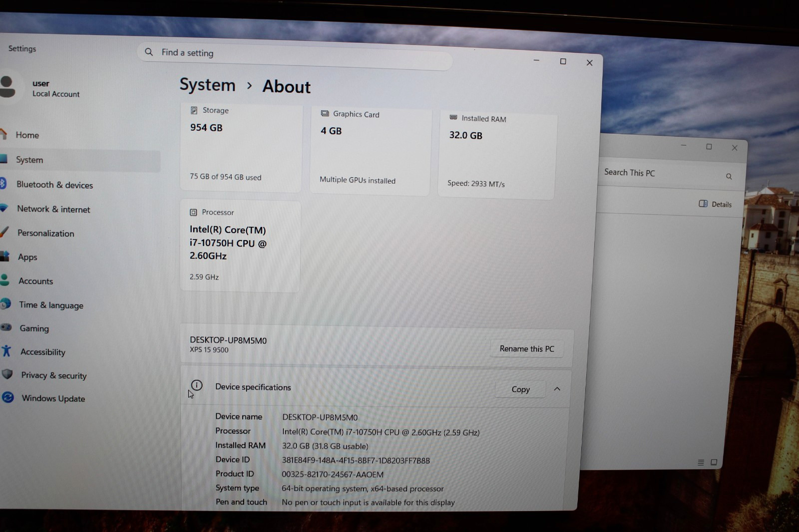Click the Speed: 2933 MT/s text
Image resolution: width=799 pixels, height=532 pixels.
(476, 184)
